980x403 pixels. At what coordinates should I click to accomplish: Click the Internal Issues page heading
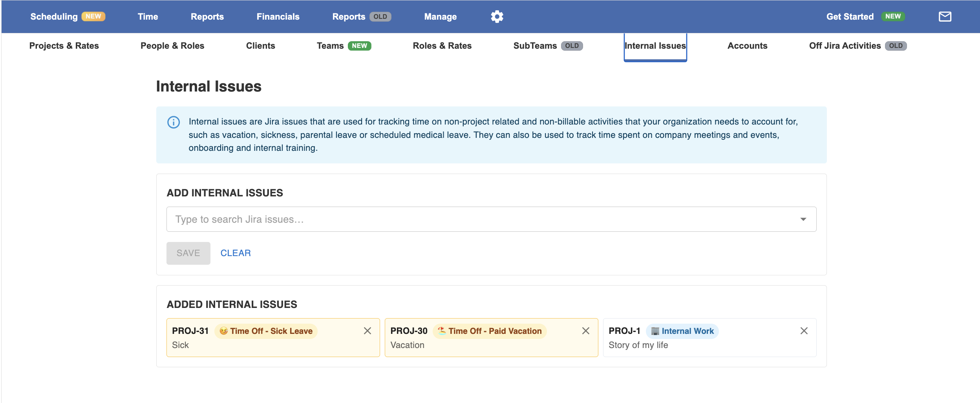(x=209, y=86)
